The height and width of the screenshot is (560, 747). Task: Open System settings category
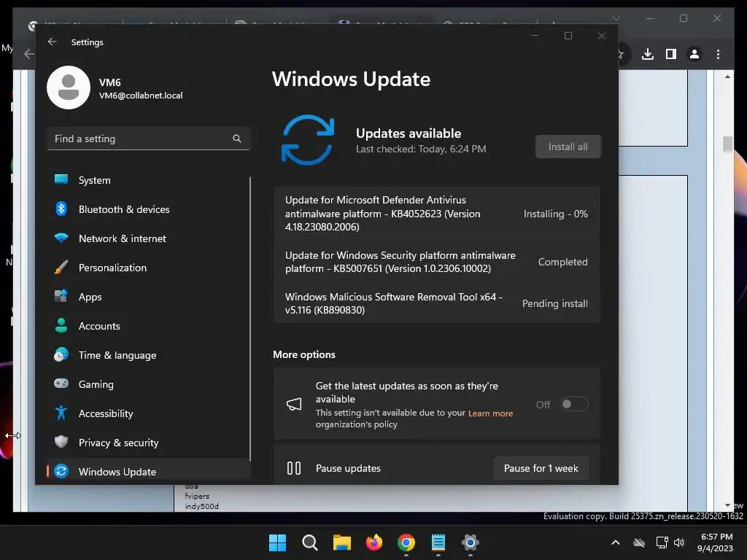point(148,180)
